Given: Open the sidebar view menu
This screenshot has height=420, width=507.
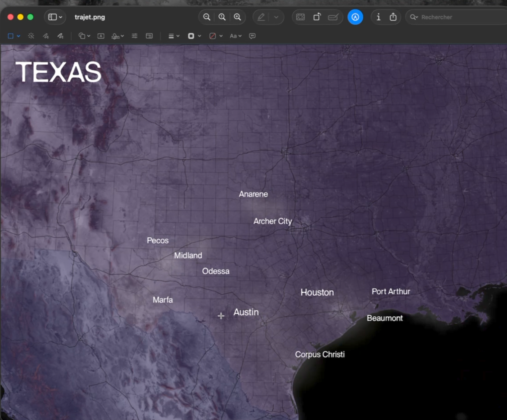Looking at the screenshot, I should point(55,17).
